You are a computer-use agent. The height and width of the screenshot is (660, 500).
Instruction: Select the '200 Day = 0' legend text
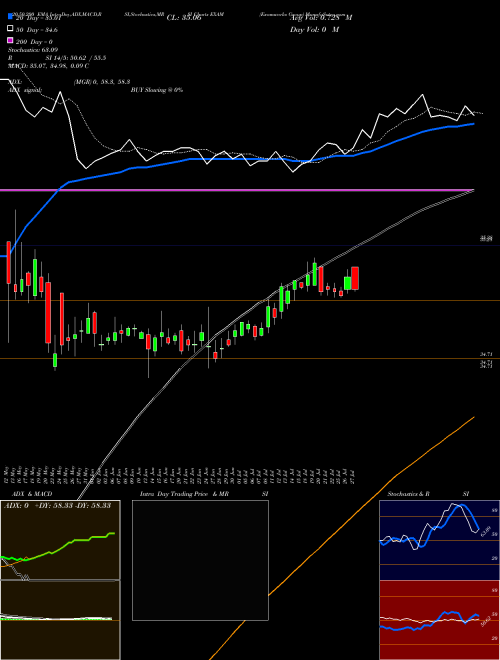(34, 42)
